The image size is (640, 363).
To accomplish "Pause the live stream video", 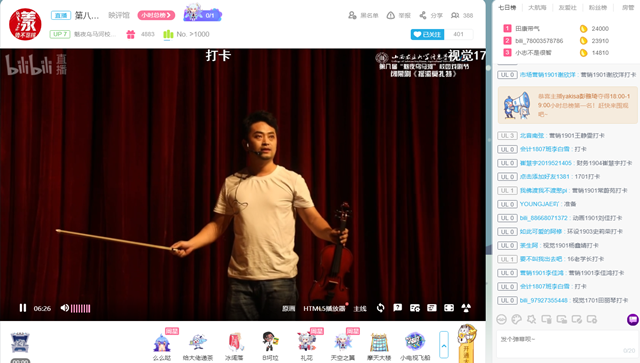I will tap(23, 308).
